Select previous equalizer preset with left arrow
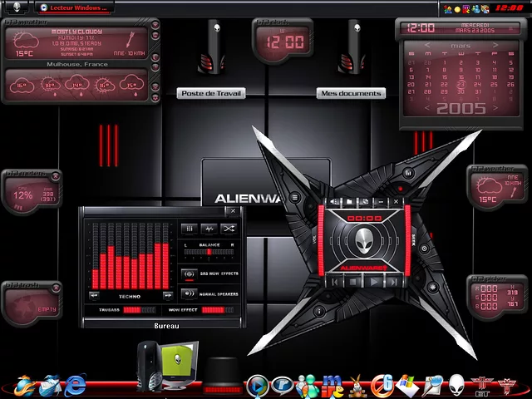532x399 pixels. tap(94, 296)
